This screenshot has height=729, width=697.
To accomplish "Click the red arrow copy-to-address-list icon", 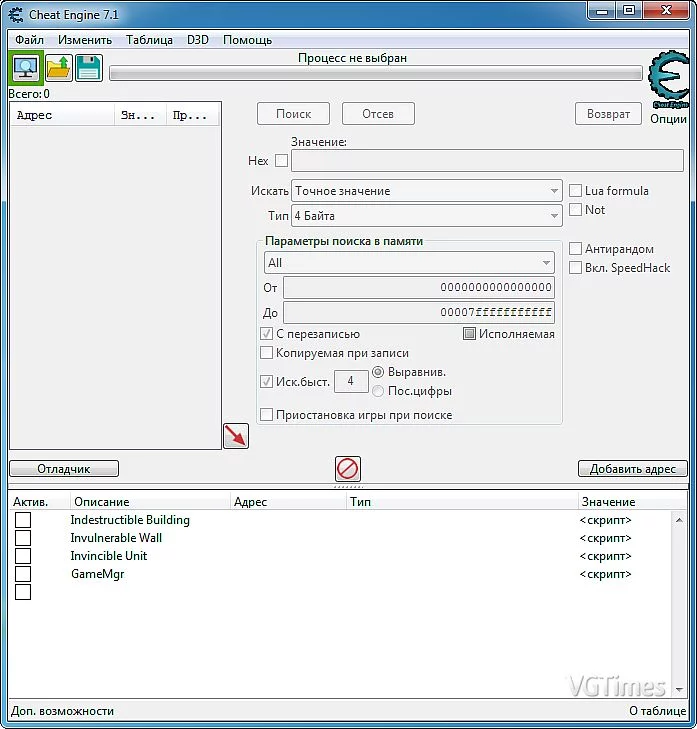I will [x=236, y=436].
